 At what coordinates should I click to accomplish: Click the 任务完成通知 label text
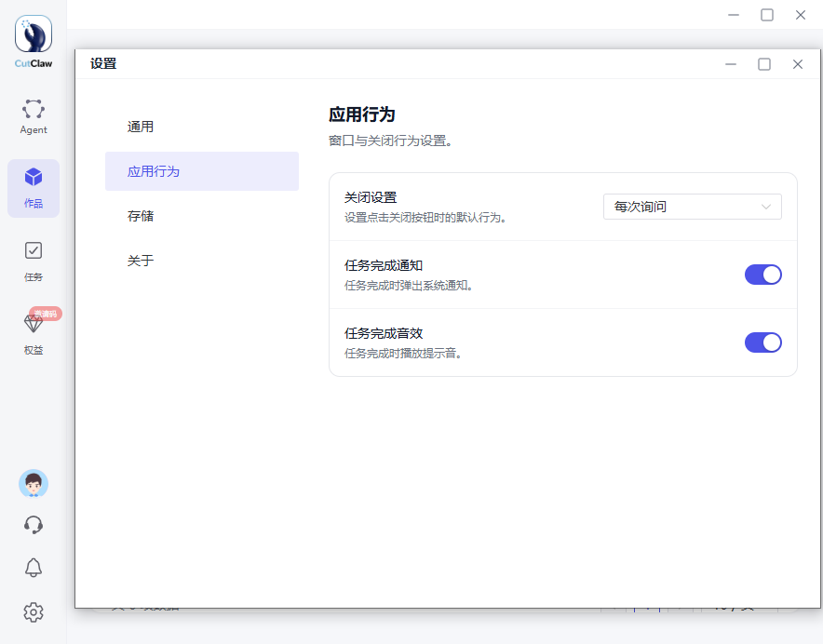point(384,265)
